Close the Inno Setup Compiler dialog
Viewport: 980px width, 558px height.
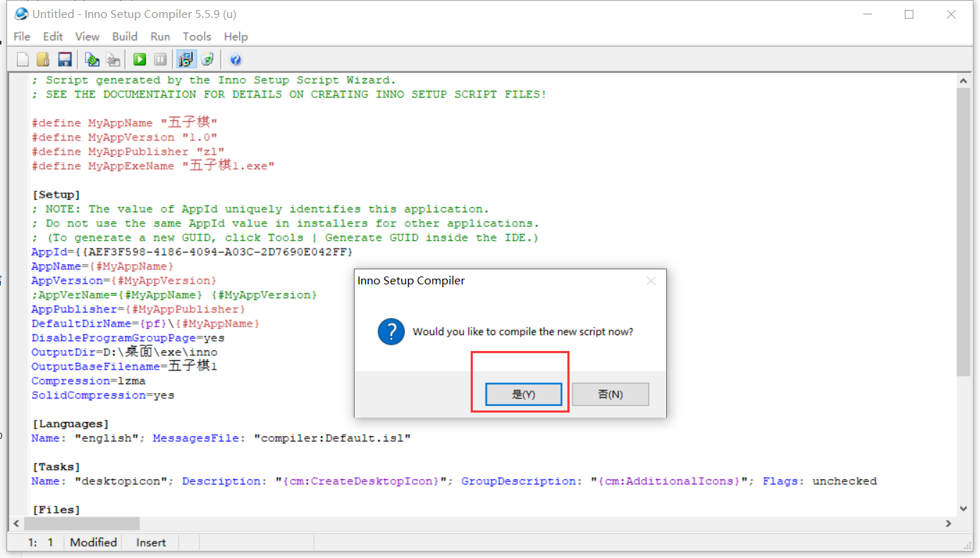coord(651,281)
